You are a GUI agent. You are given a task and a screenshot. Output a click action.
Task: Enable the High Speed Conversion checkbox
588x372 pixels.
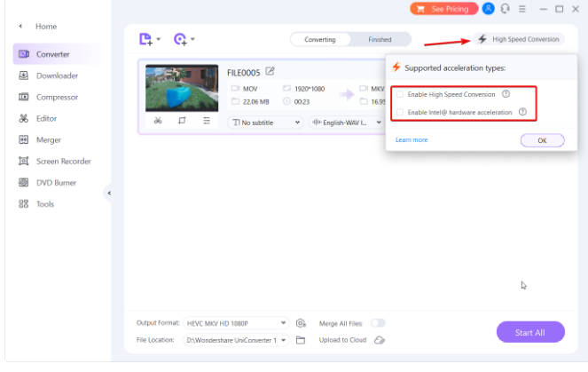(401, 94)
